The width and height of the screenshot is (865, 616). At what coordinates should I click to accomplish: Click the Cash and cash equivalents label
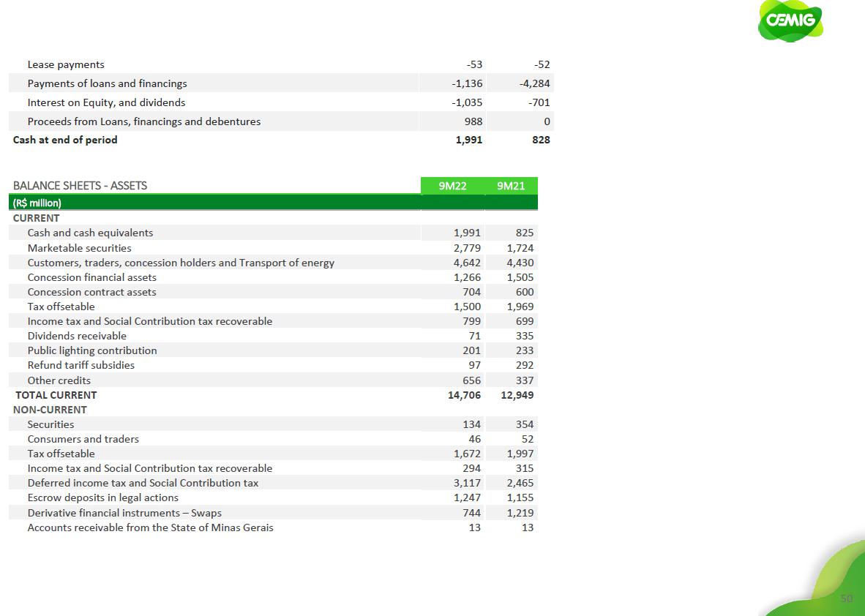pos(90,233)
